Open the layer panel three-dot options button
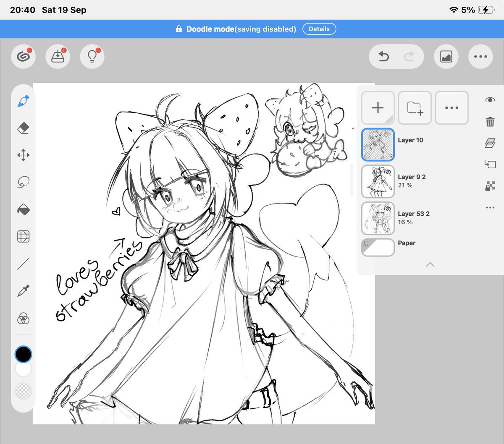The height and width of the screenshot is (444, 504). [x=451, y=108]
